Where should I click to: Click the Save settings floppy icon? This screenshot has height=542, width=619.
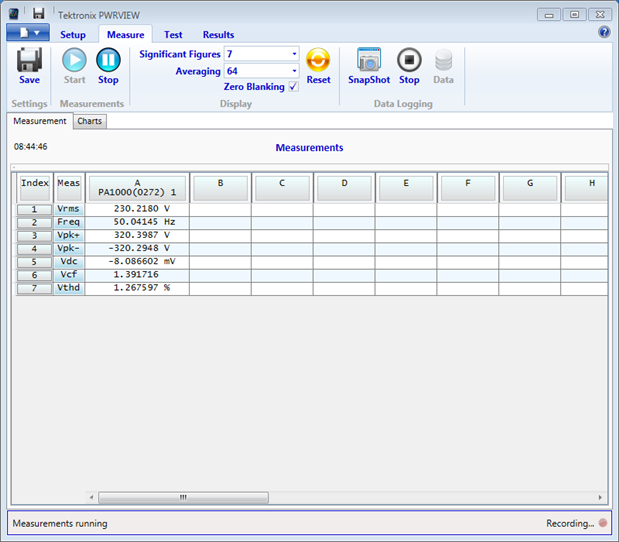tap(29, 60)
